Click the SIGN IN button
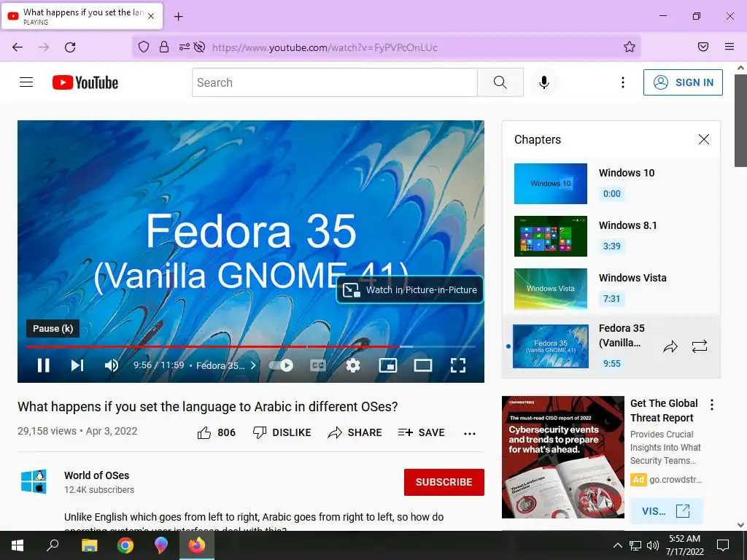 click(x=683, y=82)
